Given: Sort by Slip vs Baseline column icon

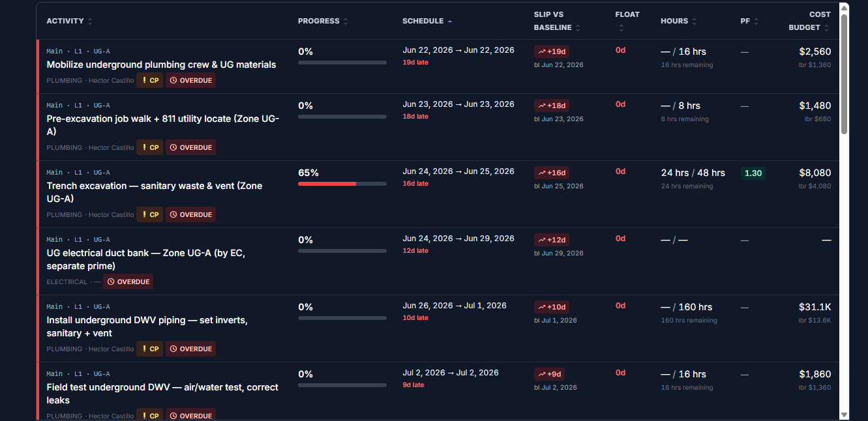Looking at the screenshot, I should click(x=578, y=28).
